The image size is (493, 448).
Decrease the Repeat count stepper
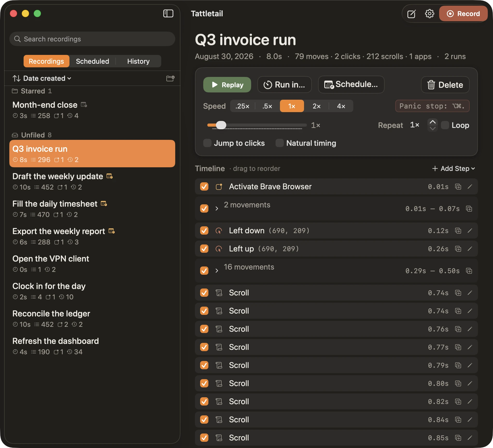click(x=433, y=128)
